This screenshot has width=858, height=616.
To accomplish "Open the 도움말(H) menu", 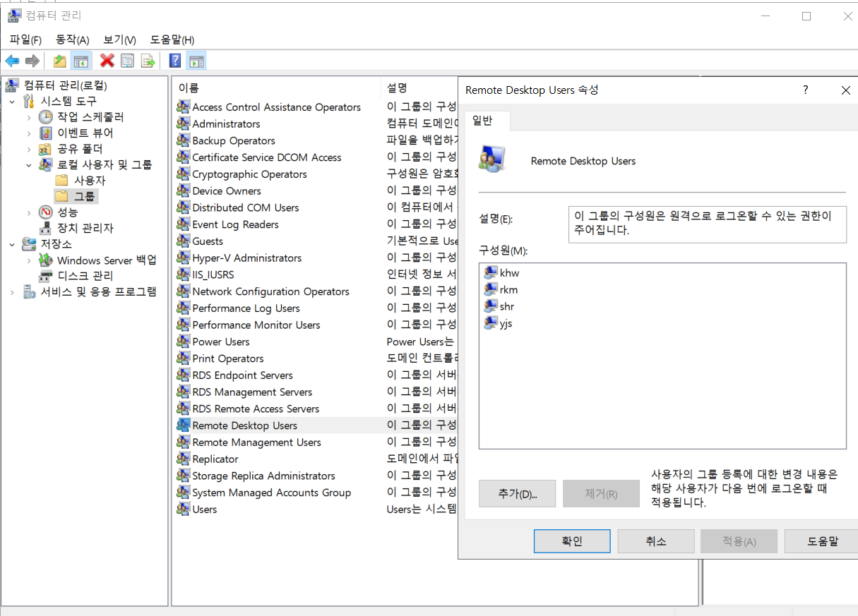I will coord(172,40).
